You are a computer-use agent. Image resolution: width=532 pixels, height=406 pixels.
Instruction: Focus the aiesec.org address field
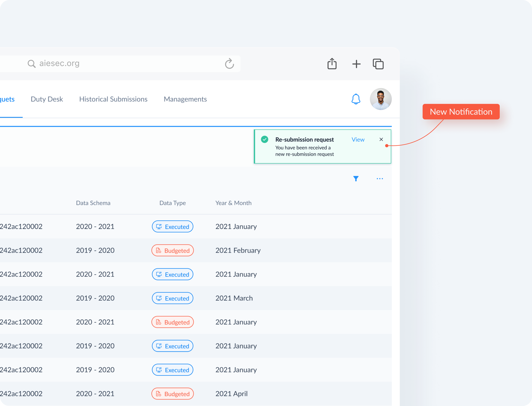[x=120, y=63]
